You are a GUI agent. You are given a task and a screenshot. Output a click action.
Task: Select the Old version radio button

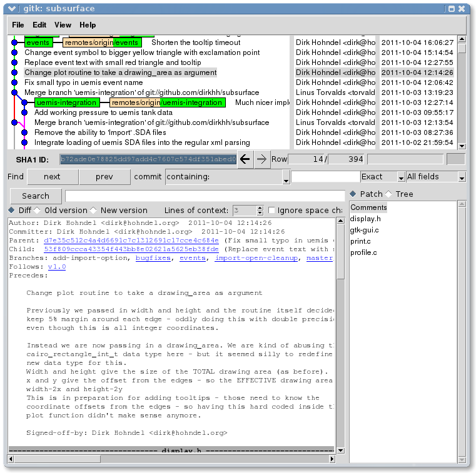tap(38, 211)
